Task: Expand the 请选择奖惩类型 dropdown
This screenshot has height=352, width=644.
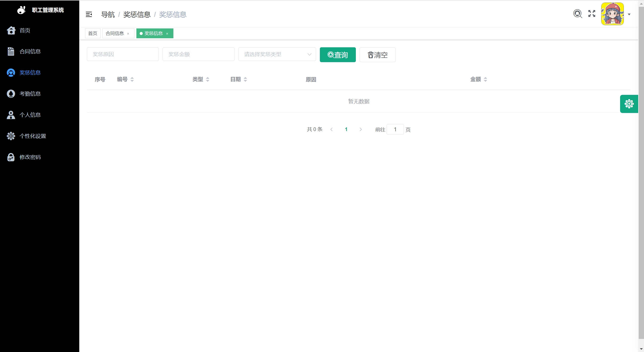Action: pyautogui.click(x=277, y=54)
